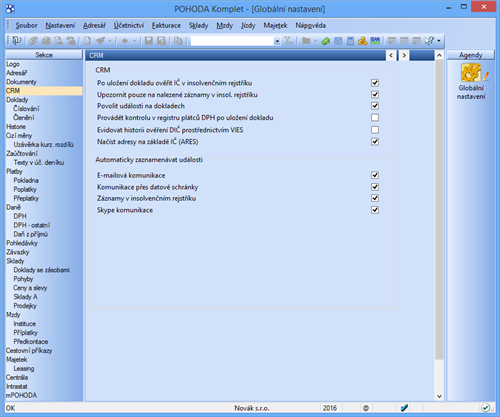Open the Cizí měny section
This screenshot has width=500, height=417.
click(x=19, y=136)
